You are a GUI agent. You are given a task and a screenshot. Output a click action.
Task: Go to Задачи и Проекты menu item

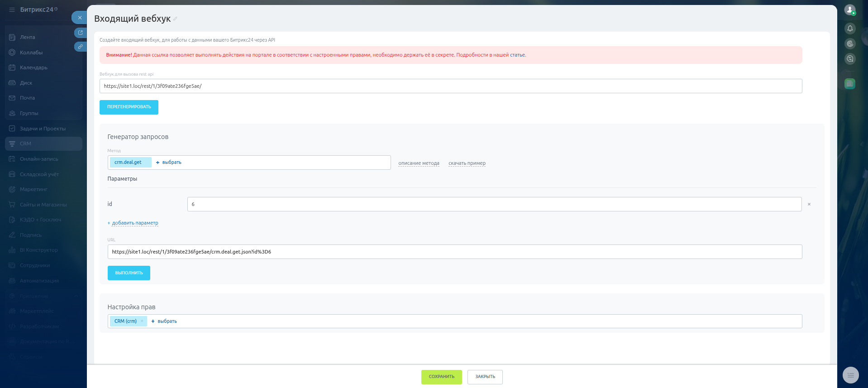click(43, 129)
